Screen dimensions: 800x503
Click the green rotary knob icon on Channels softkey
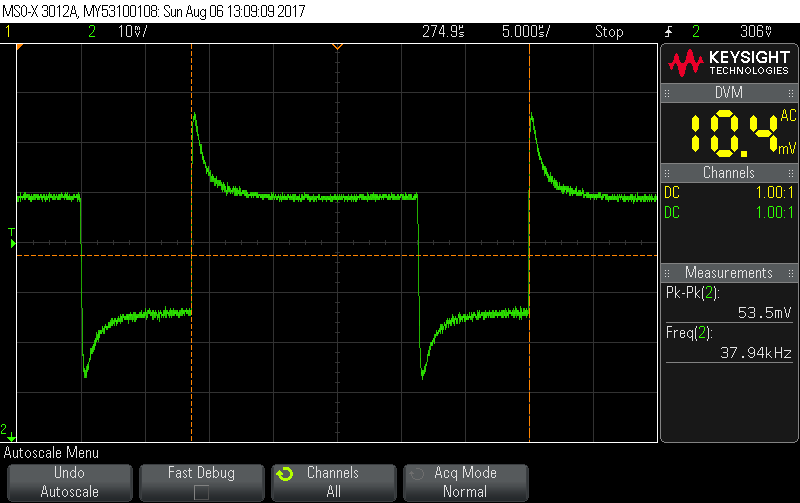tap(284, 474)
